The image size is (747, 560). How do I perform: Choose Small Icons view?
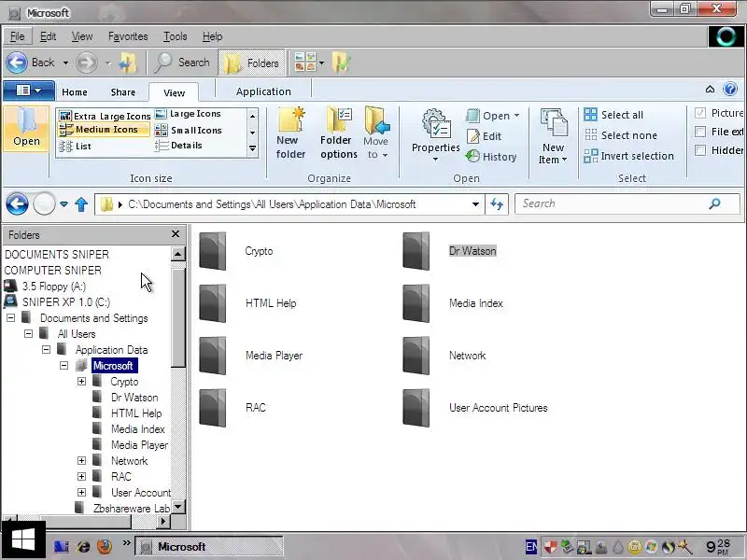point(189,130)
